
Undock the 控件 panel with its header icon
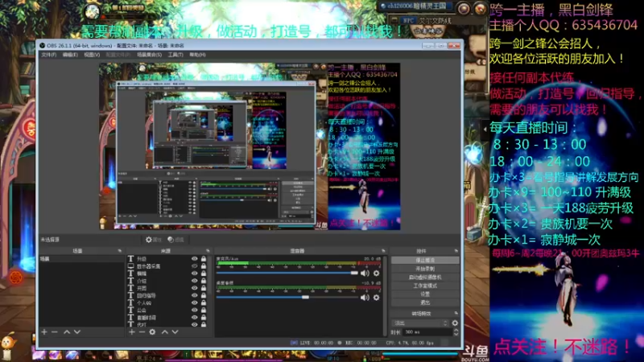pyautogui.click(x=456, y=251)
